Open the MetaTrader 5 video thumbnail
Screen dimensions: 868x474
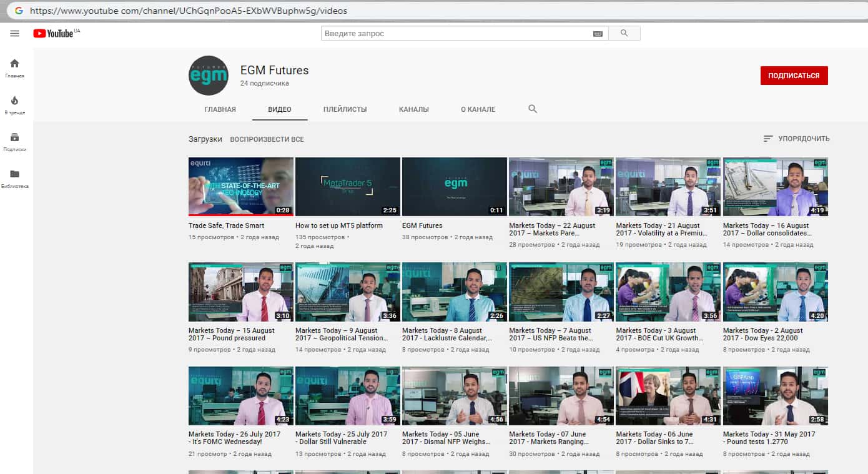pos(347,186)
